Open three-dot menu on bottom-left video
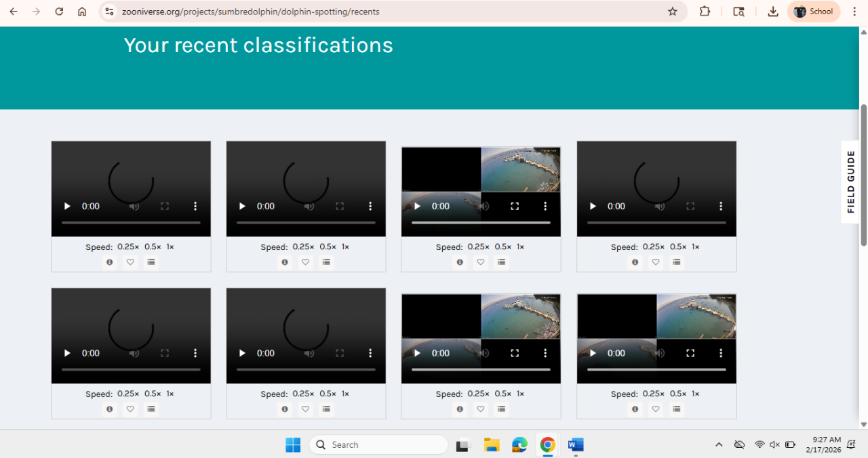 [x=195, y=353]
